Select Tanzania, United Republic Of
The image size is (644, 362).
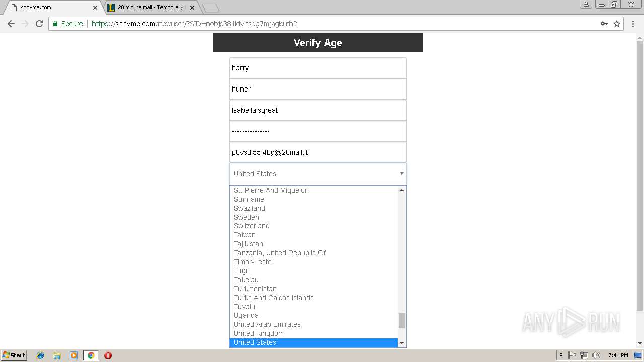[314, 253]
